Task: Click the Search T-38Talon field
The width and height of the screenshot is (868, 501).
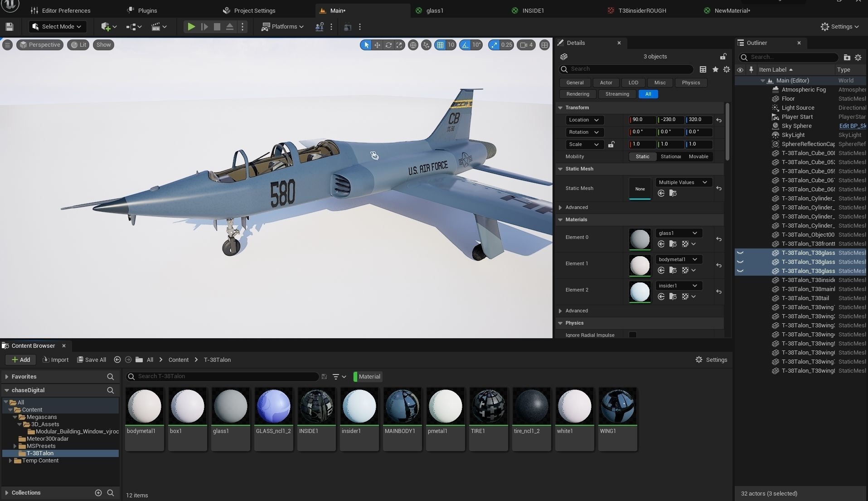Action: click(x=222, y=377)
